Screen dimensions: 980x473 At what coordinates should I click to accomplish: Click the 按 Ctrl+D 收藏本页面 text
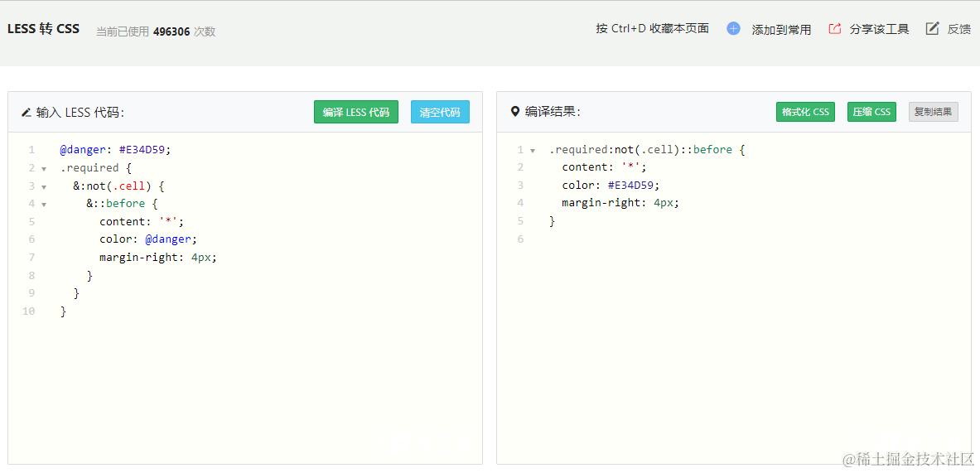click(x=653, y=28)
